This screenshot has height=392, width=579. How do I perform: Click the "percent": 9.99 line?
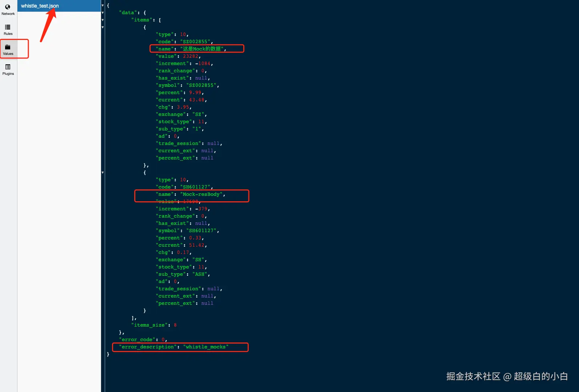coord(180,93)
